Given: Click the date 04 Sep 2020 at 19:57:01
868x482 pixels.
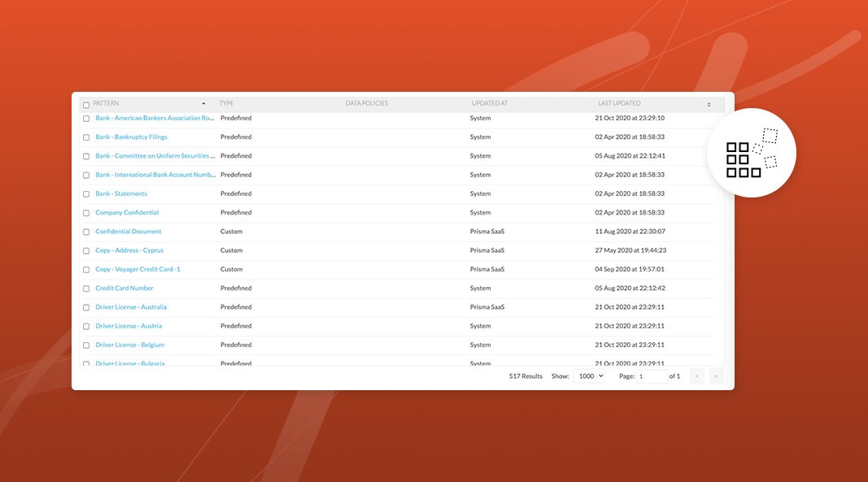Looking at the screenshot, I should (x=630, y=269).
